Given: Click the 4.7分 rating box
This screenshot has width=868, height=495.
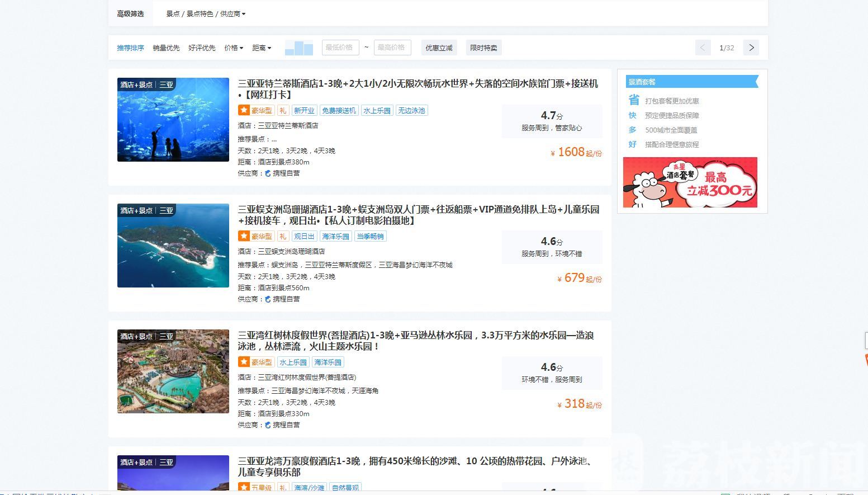Looking at the screenshot, I should [x=552, y=121].
